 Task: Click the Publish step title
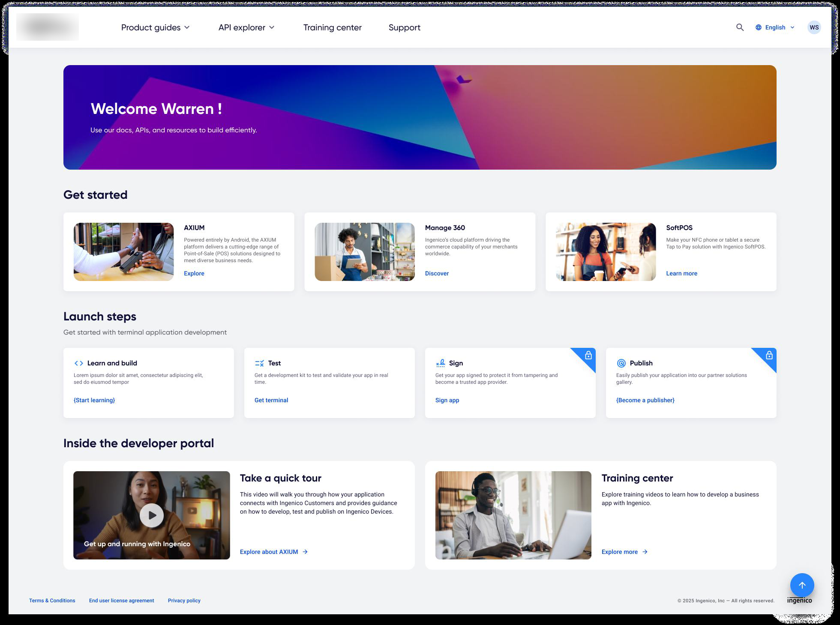pyautogui.click(x=641, y=363)
